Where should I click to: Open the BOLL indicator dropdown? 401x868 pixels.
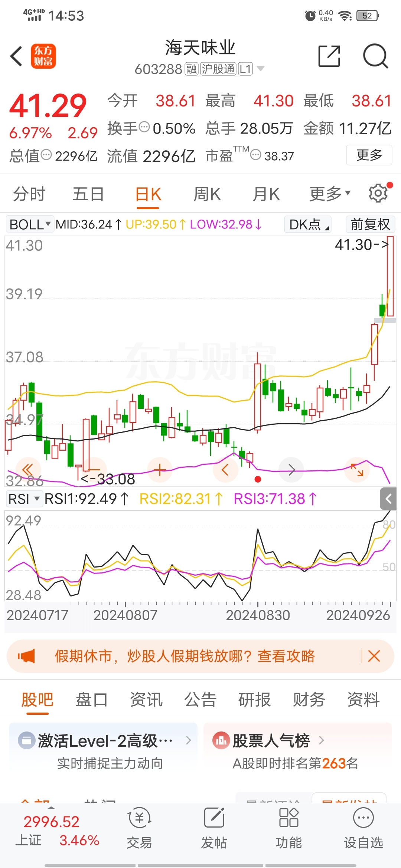(x=30, y=224)
